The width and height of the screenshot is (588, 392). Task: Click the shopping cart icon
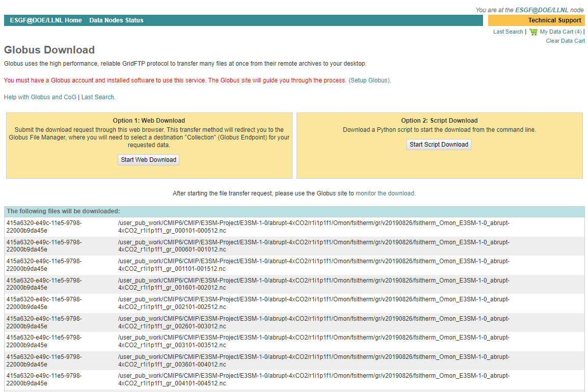[533, 32]
